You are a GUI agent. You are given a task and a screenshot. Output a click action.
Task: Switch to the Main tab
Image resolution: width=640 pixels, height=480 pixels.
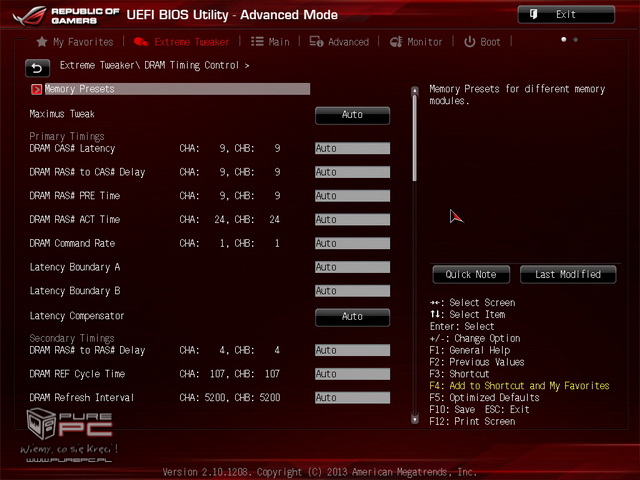(270, 42)
